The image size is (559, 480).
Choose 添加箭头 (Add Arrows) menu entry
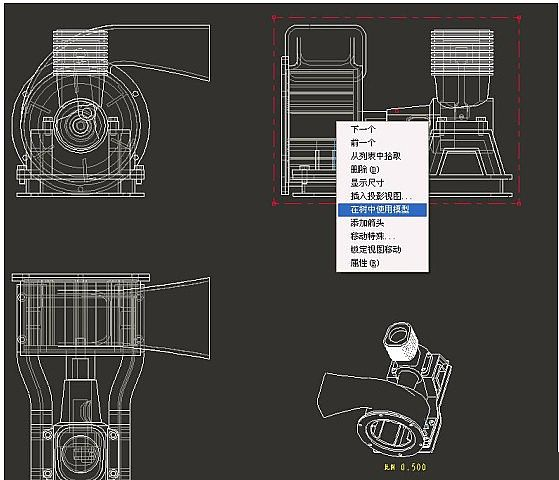[x=382, y=223]
